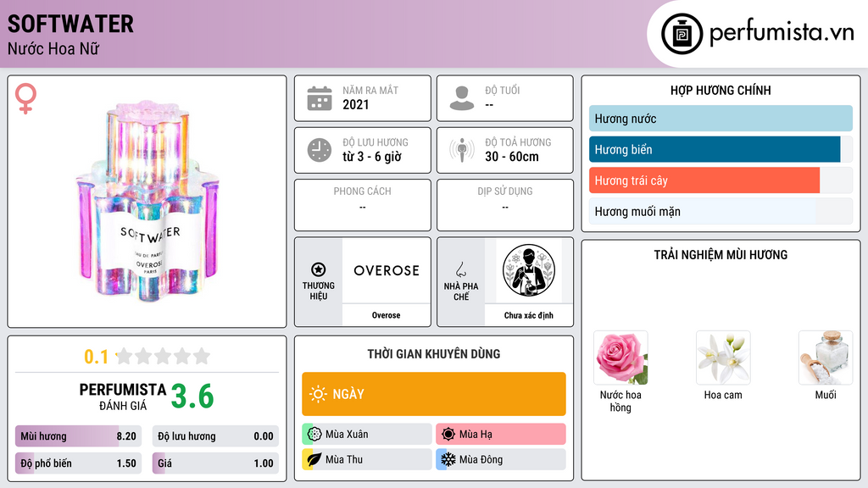868x488 pixels.
Task: Select the Nước hoa hồng rose note image
Action: [620, 358]
